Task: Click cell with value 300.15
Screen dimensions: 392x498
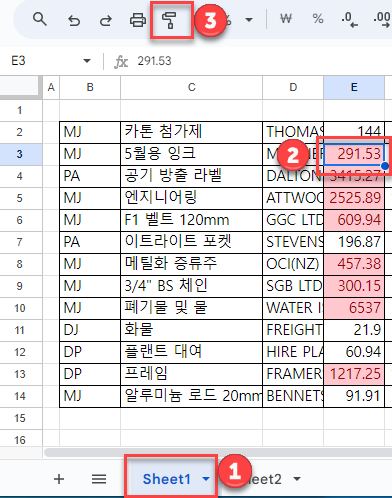Action: [x=354, y=286]
